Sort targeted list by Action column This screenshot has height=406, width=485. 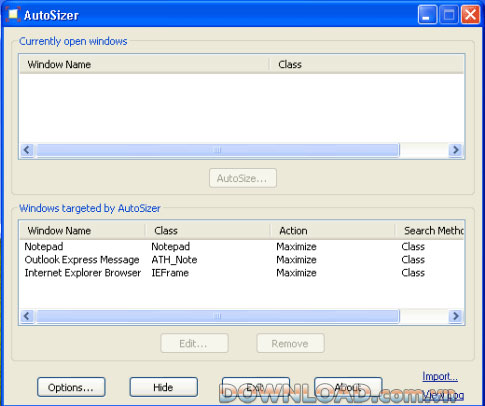pyautogui.click(x=332, y=231)
